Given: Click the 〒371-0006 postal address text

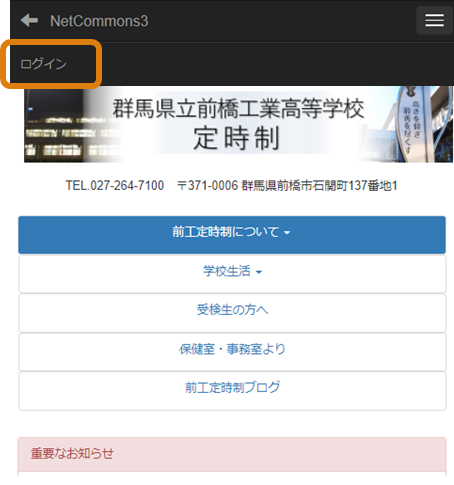Looking at the screenshot, I should 287,185.
